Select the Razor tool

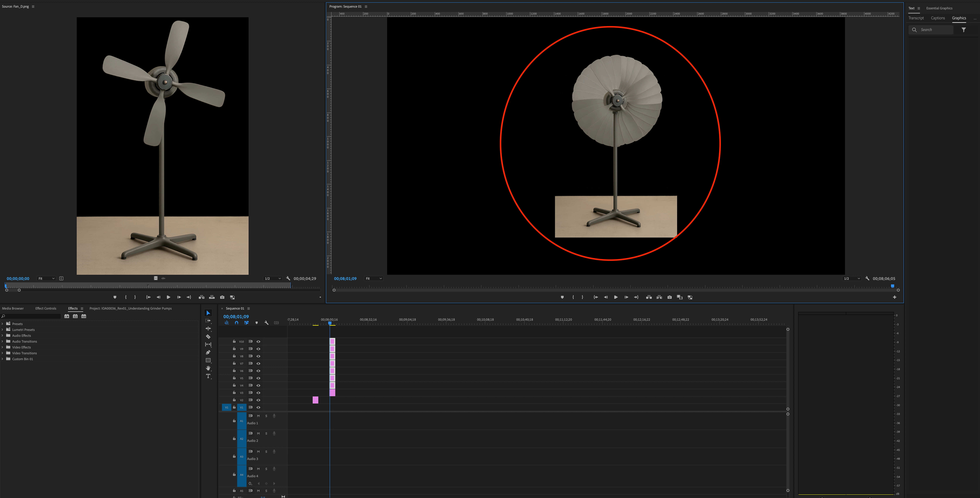pyautogui.click(x=208, y=336)
